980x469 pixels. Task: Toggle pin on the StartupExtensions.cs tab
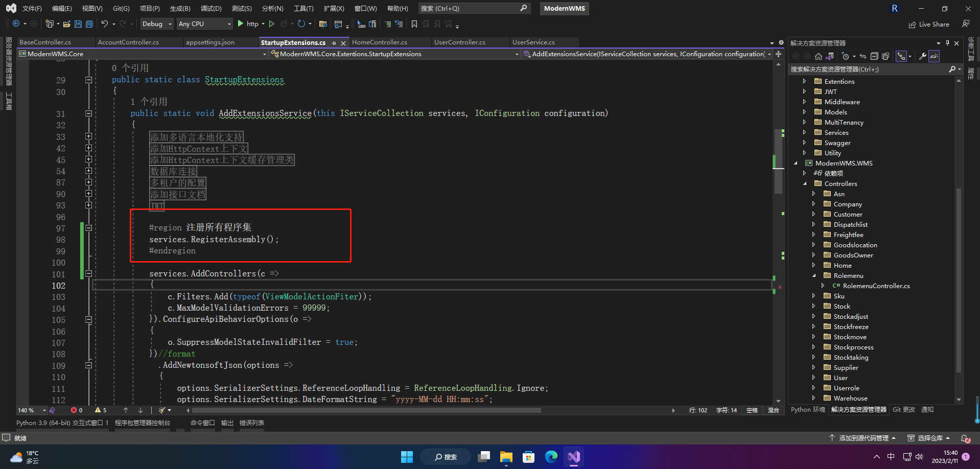click(334, 43)
